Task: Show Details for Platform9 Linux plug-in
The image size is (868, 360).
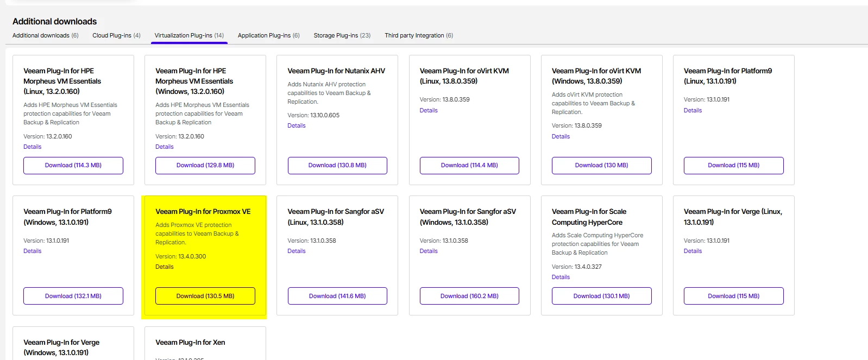Action: [693, 110]
